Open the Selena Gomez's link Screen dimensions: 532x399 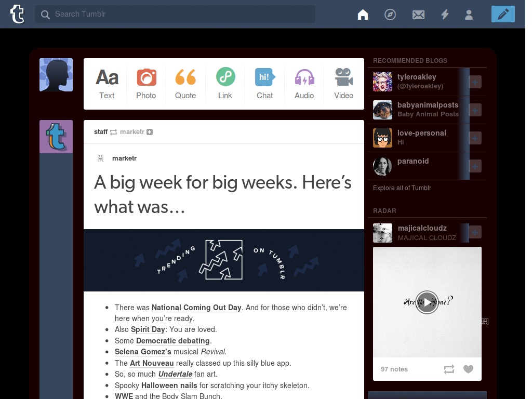[x=143, y=352]
